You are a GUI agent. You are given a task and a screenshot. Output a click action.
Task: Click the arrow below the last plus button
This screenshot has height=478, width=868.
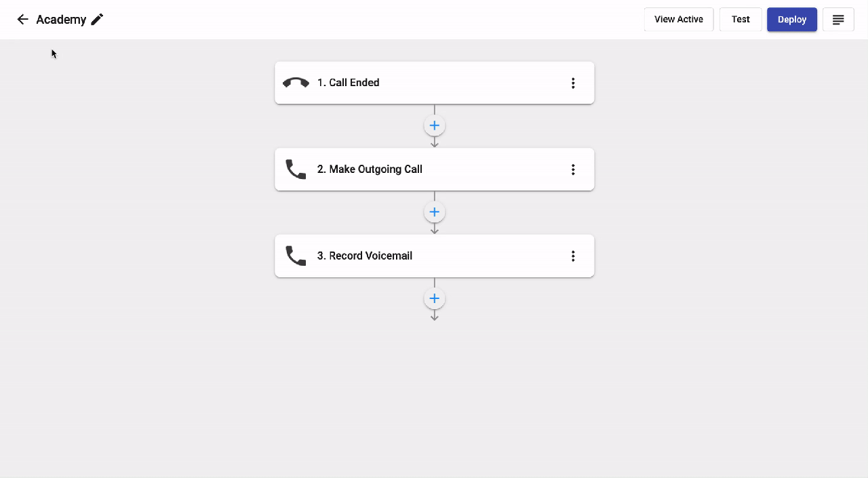[x=435, y=316]
